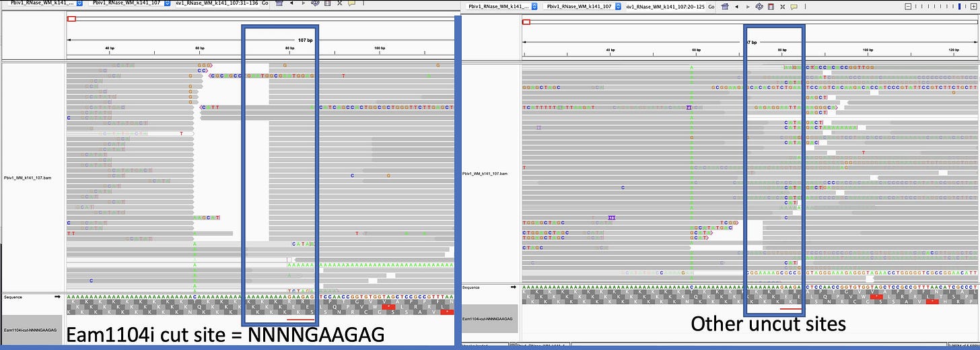This screenshot has height=350, width=980.
Task: Click locus field in left IGV window
Action: 217,3
